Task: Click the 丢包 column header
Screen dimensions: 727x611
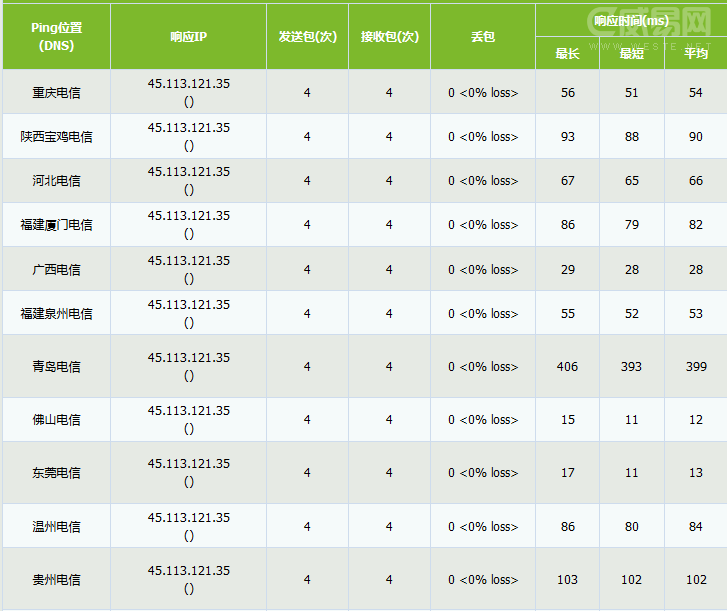Action: coord(483,37)
